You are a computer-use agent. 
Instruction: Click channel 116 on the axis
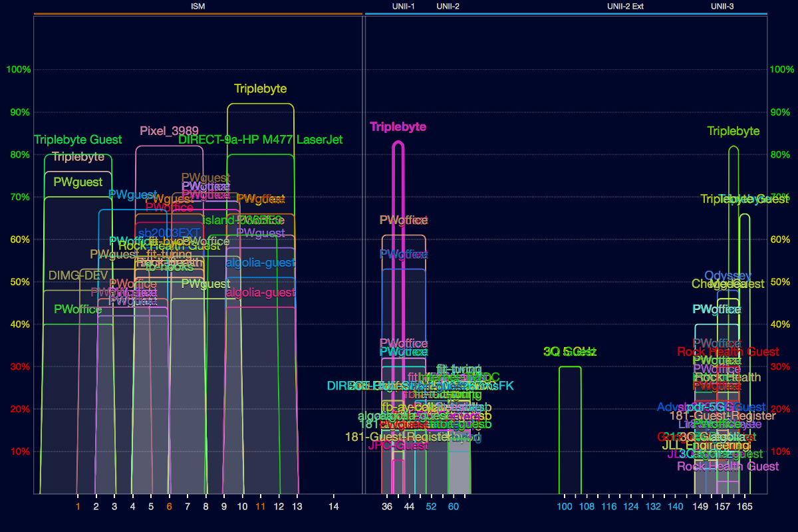click(x=608, y=507)
